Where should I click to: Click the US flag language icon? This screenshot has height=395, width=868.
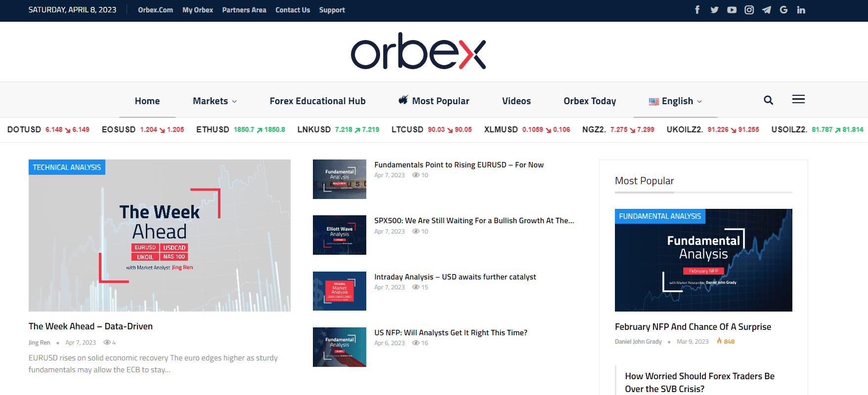(x=653, y=101)
